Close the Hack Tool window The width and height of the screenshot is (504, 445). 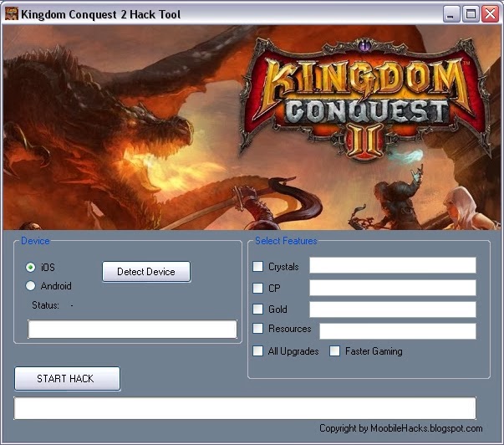click(x=490, y=14)
